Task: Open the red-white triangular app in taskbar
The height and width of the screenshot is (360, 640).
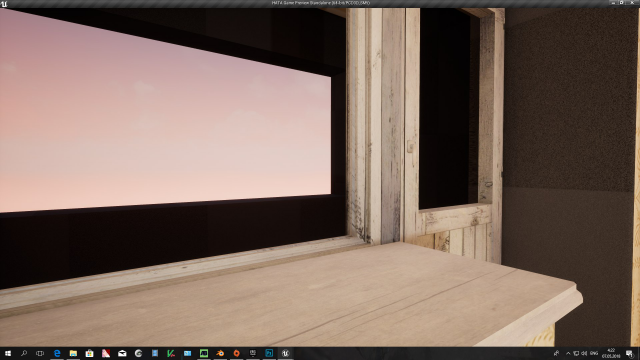Action: [106, 353]
